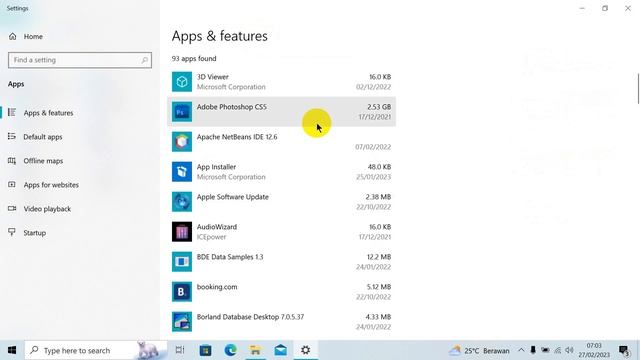Go to Settings Home
The height and width of the screenshot is (360, 640).
(x=33, y=36)
